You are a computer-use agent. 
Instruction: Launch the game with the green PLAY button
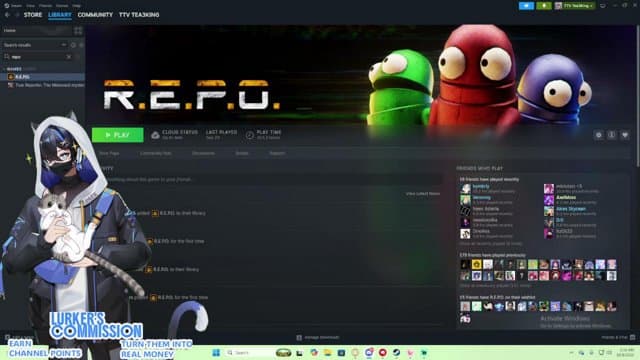(118, 135)
